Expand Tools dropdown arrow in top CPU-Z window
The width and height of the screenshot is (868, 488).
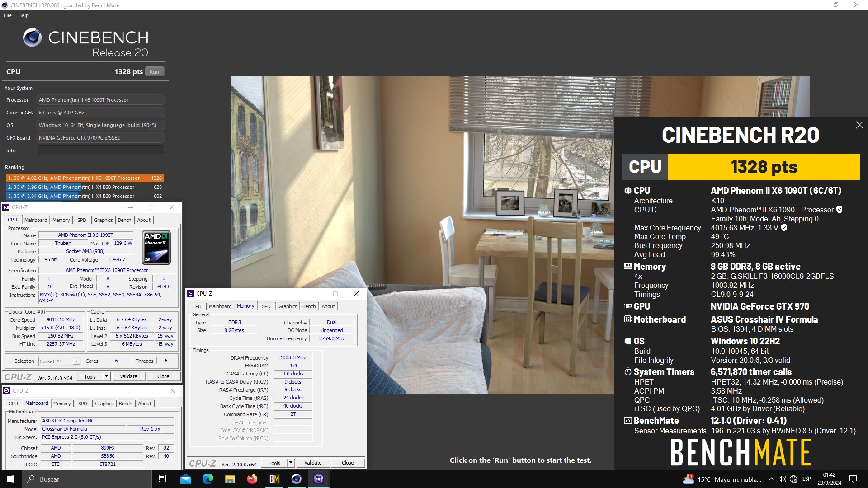(x=107, y=376)
